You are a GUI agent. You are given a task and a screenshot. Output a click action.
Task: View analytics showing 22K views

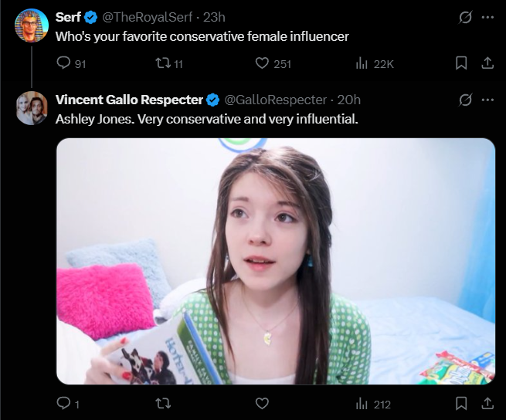point(361,63)
